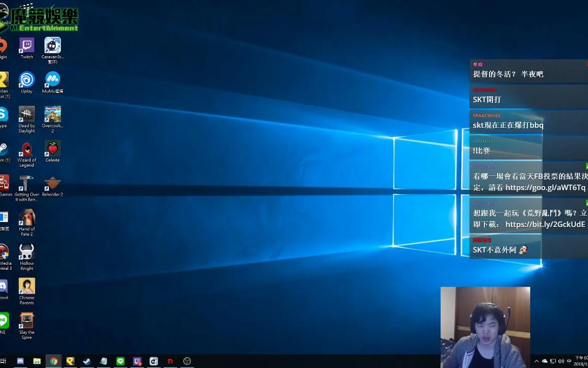Open the taskbar clock and date
The width and height of the screenshot is (588, 368).
click(581, 361)
